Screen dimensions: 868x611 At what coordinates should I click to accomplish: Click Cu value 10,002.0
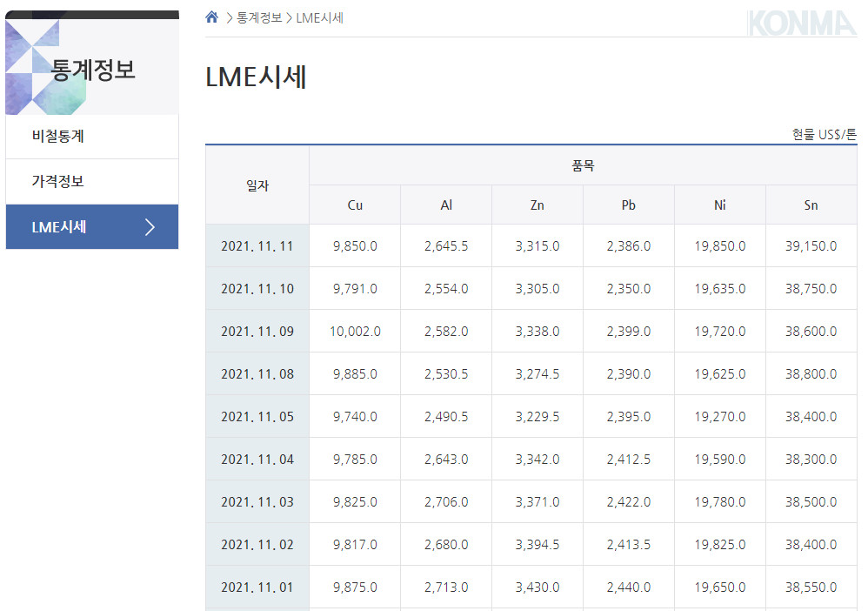pyautogui.click(x=355, y=332)
